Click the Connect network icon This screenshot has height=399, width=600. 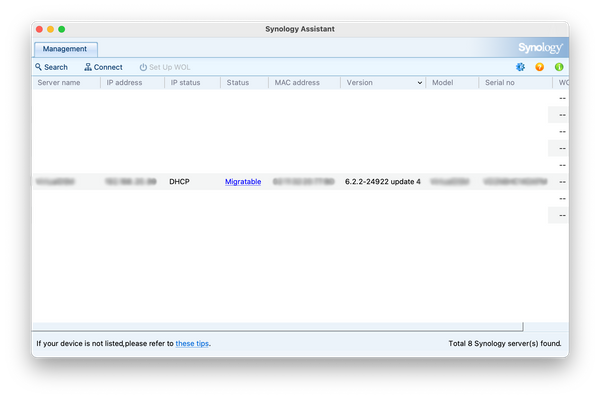coord(88,67)
